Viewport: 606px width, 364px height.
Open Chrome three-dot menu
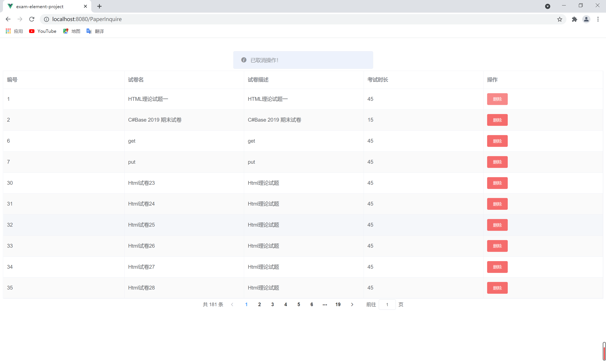point(598,19)
